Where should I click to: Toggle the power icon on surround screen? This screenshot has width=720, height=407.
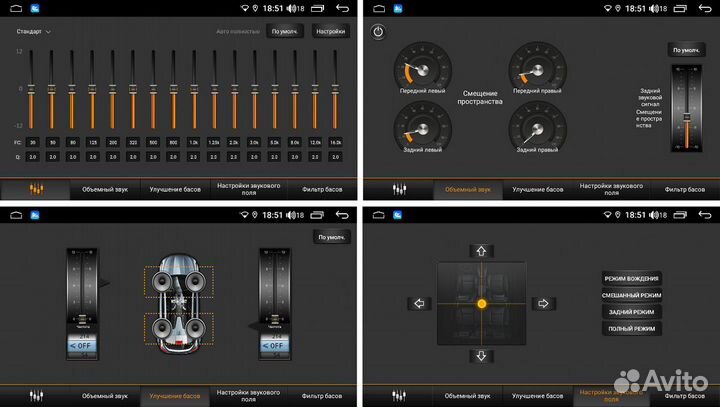point(378,32)
